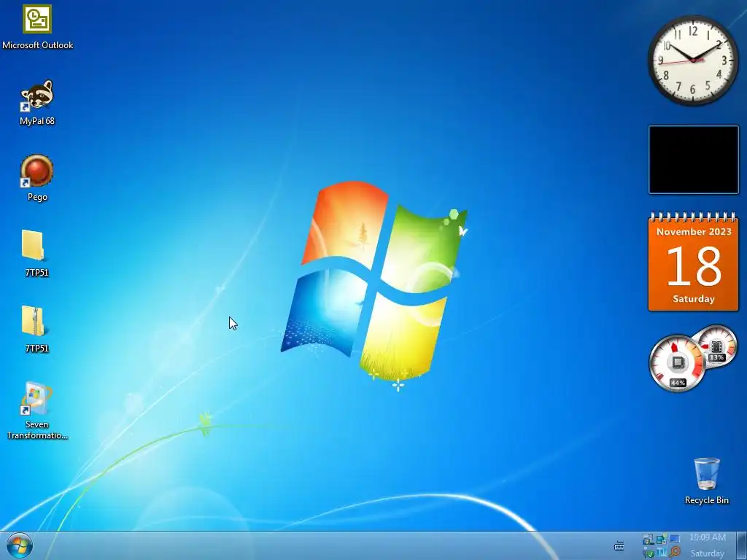Open the Start menu orb
The image size is (747, 560).
coord(20,545)
